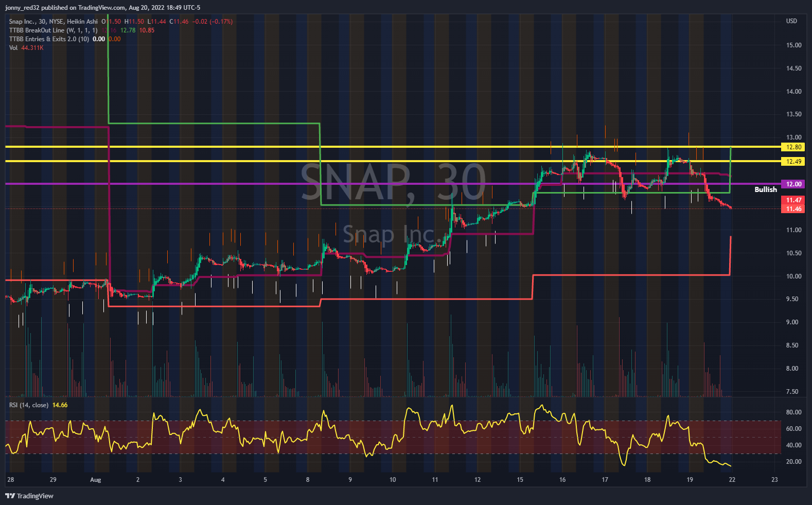Click the '8' label on the date axis
Image resolution: width=812 pixels, height=505 pixels.
pos(308,480)
